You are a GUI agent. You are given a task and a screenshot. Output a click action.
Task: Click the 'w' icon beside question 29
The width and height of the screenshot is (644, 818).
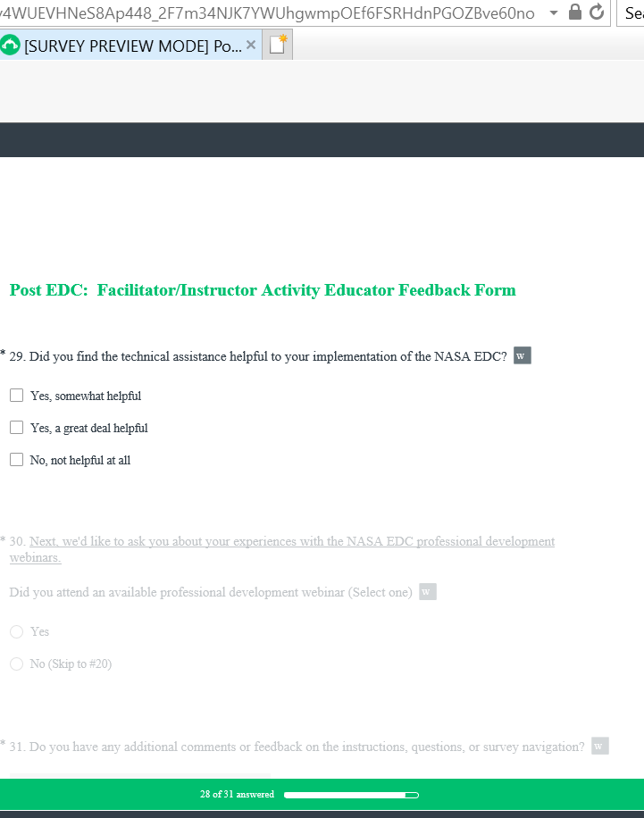pyautogui.click(x=523, y=356)
